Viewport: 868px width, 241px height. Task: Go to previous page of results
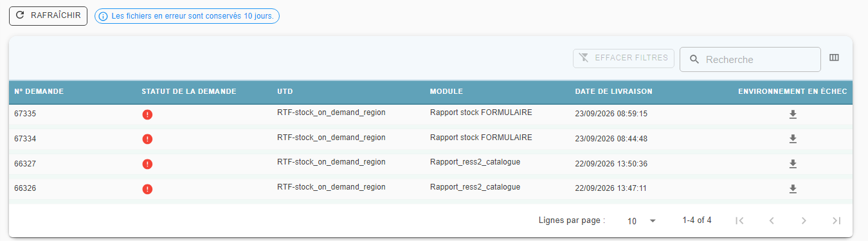(772, 220)
